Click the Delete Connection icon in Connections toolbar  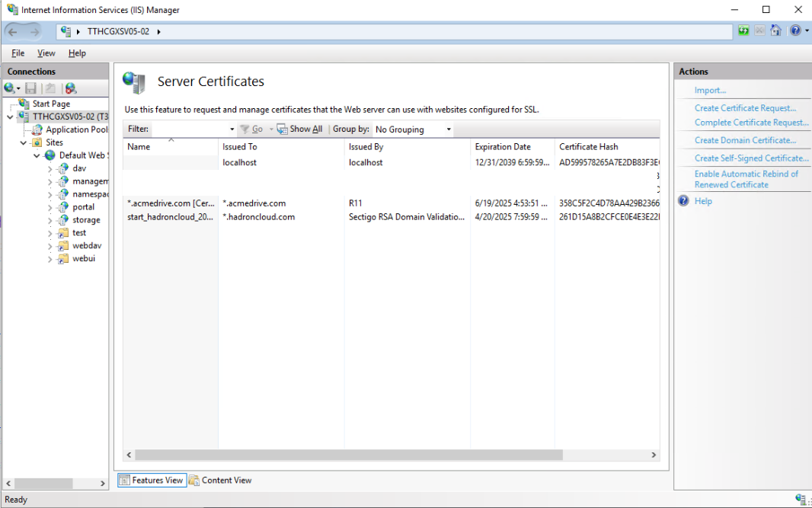click(71, 88)
